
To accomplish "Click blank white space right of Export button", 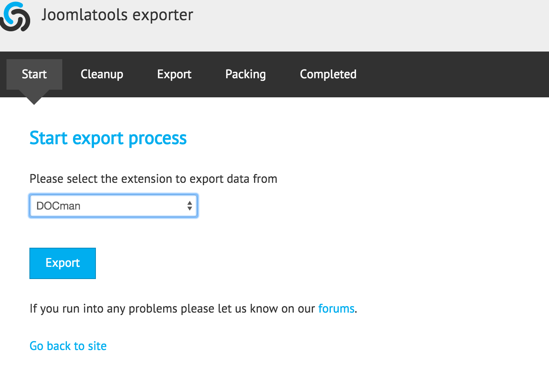I will pyautogui.click(x=267, y=263).
